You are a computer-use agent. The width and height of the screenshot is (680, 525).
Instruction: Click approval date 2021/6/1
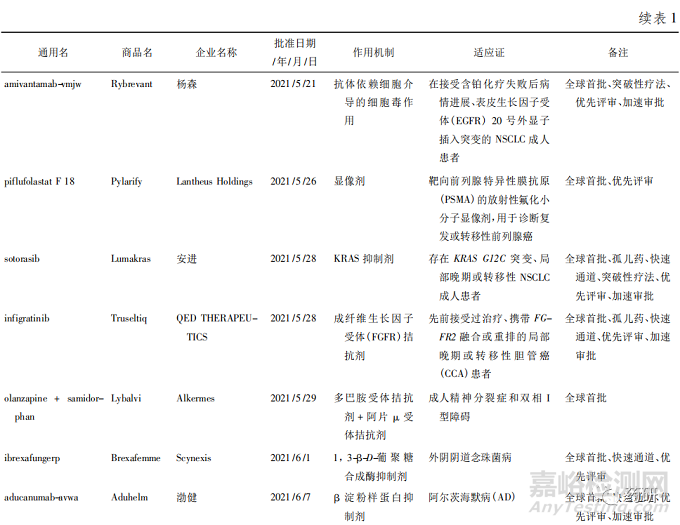point(290,458)
